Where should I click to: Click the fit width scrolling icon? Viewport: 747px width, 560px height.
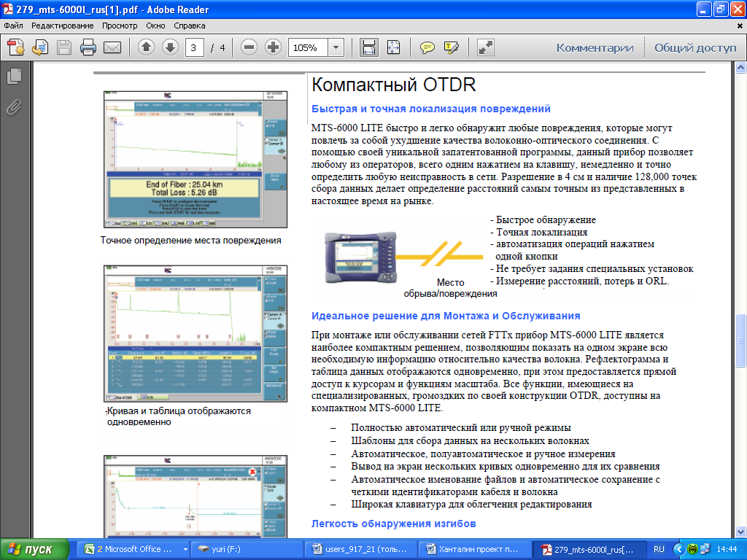(x=368, y=47)
